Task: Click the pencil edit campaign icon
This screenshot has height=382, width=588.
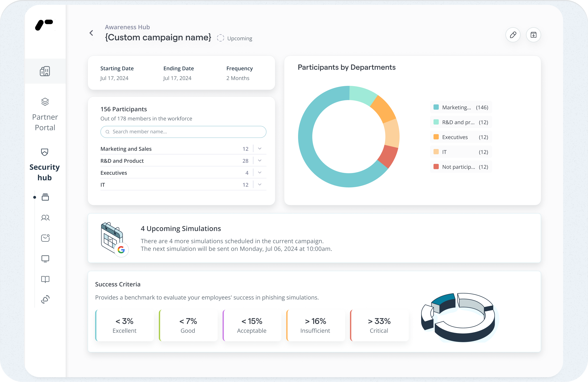Action: coord(513,35)
